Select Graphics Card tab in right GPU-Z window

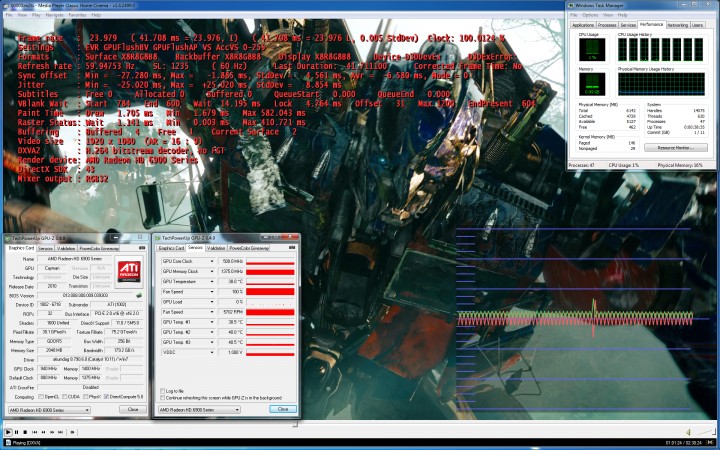click(171, 248)
